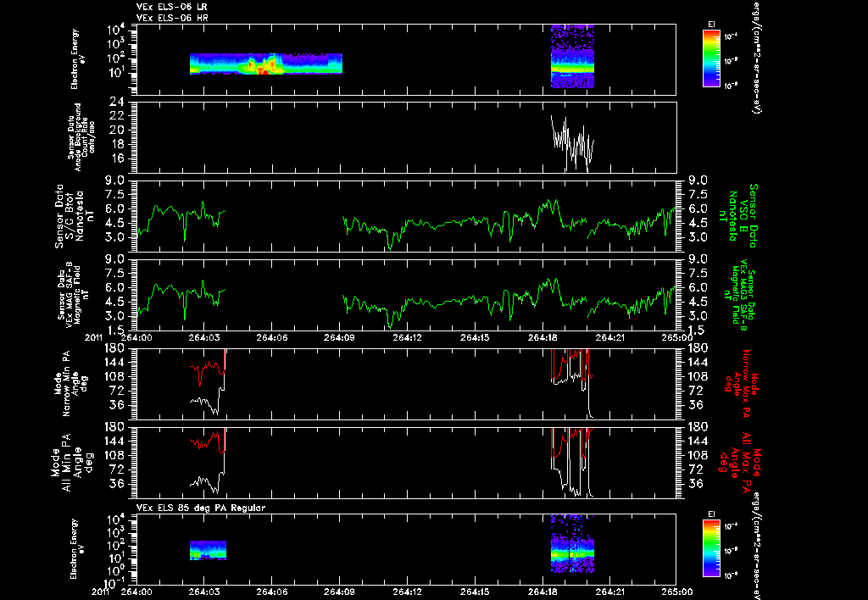Screen dimensions: 868x600
Task: Click the 'VEx ELS-06 HR' title text
Action: click(171, 18)
